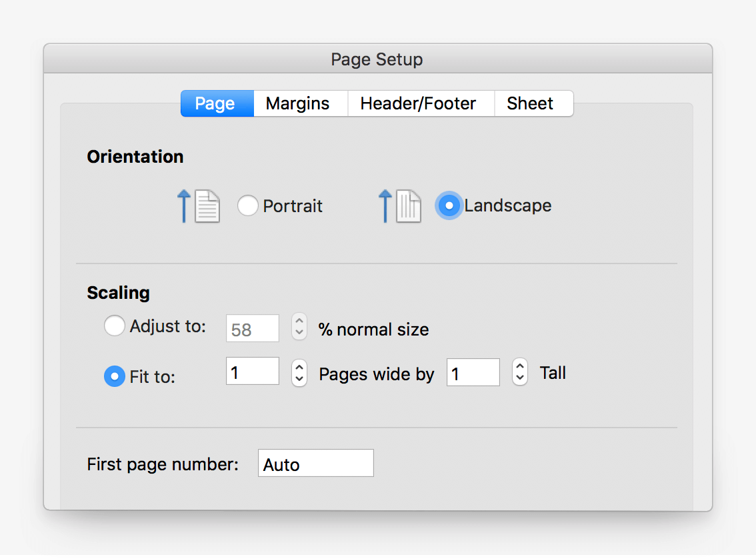Decrease the Tall pages stepper

pyautogui.click(x=520, y=378)
